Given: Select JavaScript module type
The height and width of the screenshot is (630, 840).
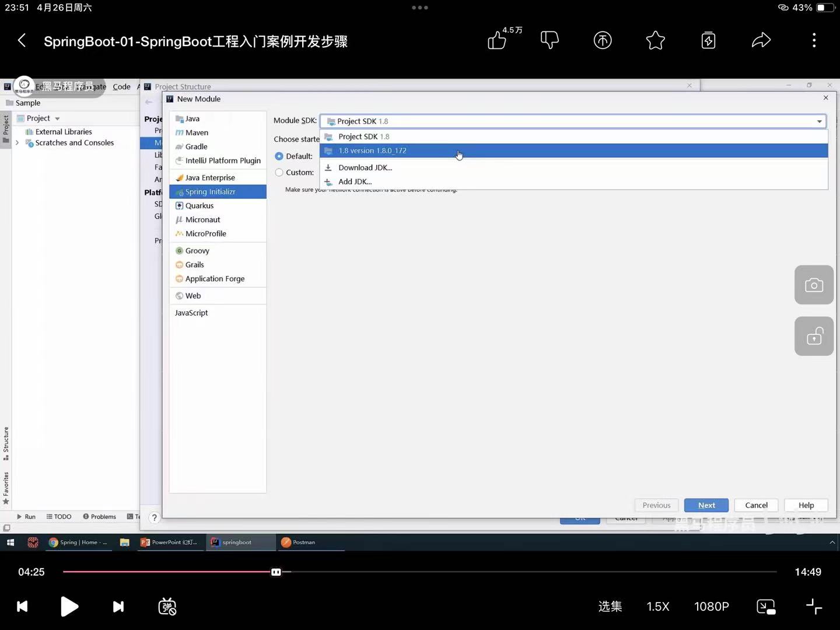Looking at the screenshot, I should 218,313.
